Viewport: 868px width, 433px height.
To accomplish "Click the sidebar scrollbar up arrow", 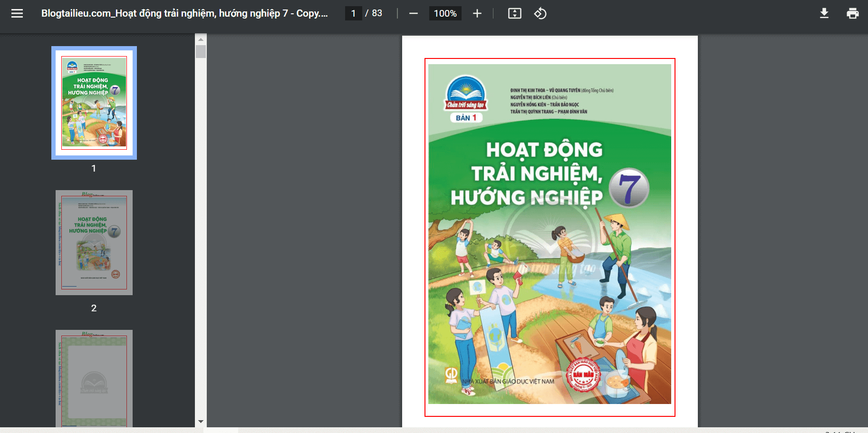I will [201, 39].
